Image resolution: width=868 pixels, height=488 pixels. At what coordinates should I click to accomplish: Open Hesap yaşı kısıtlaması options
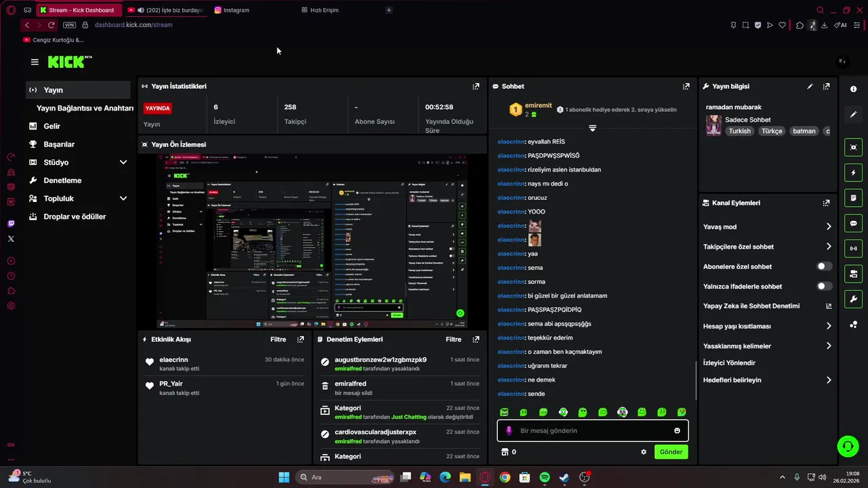coord(767,326)
